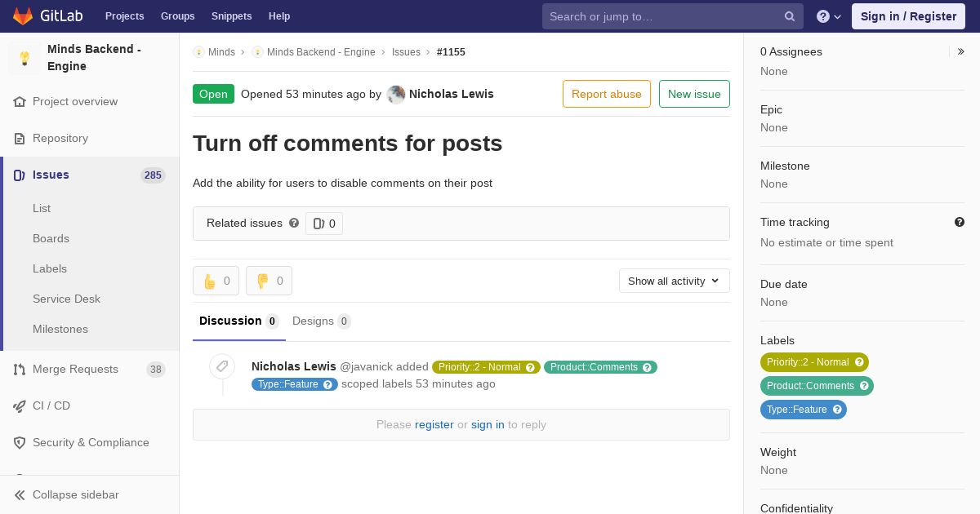Switch to the Discussion tab

click(239, 321)
